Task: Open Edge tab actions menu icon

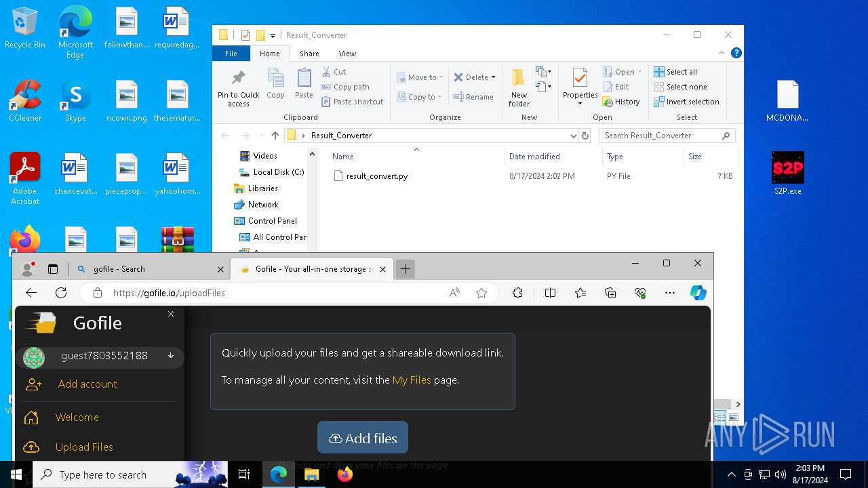Action: click(x=53, y=269)
